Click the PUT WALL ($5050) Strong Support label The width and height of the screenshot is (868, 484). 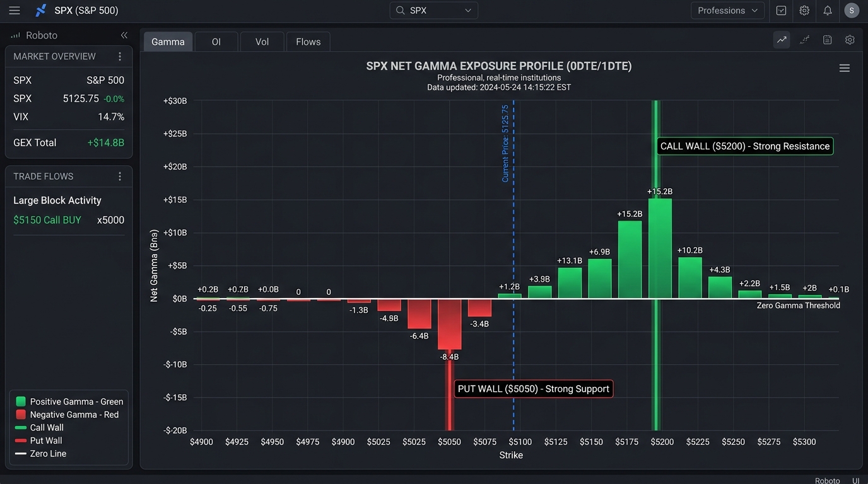coord(534,389)
